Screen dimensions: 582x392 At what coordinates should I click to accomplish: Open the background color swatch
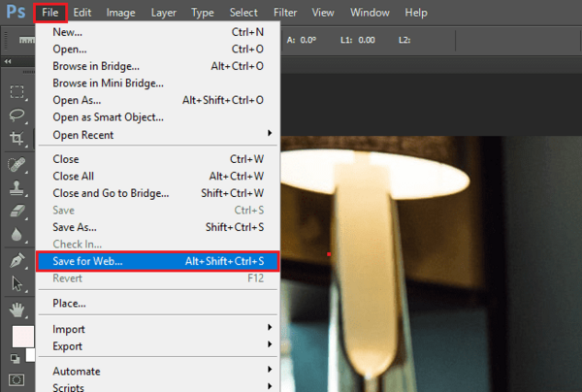pyautogui.click(x=30, y=355)
